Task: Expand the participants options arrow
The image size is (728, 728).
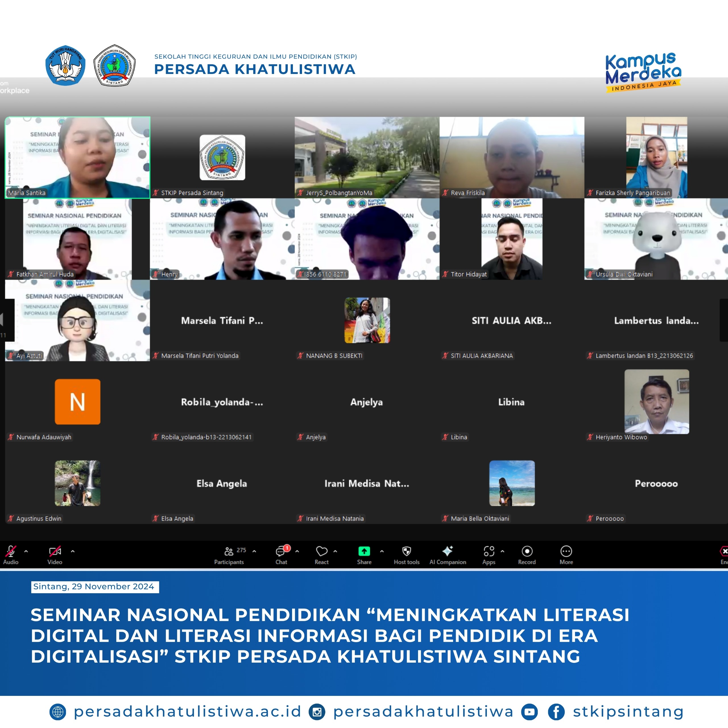Action: click(x=254, y=551)
